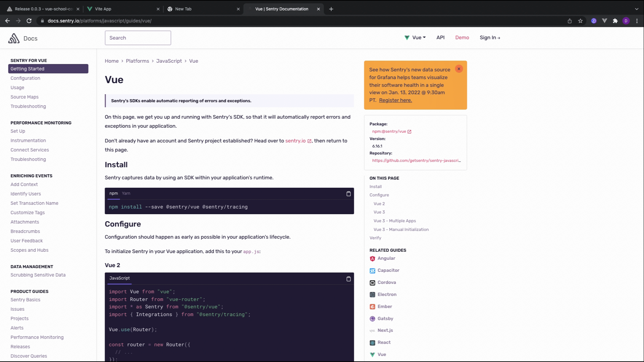This screenshot has height=362, width=644.
Task: Click the Vue related guide icon
Action: tap(372, 355)
